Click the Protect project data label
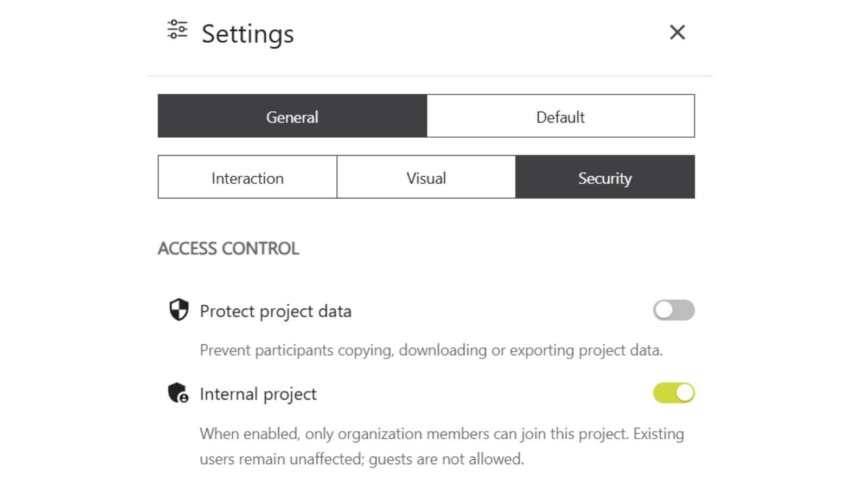 click(276, 311)
